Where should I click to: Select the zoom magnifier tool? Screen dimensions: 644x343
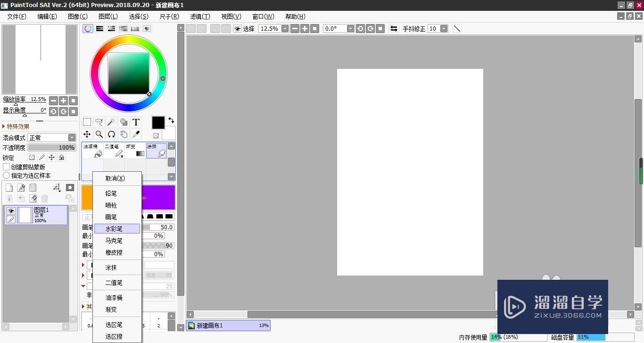99,134
